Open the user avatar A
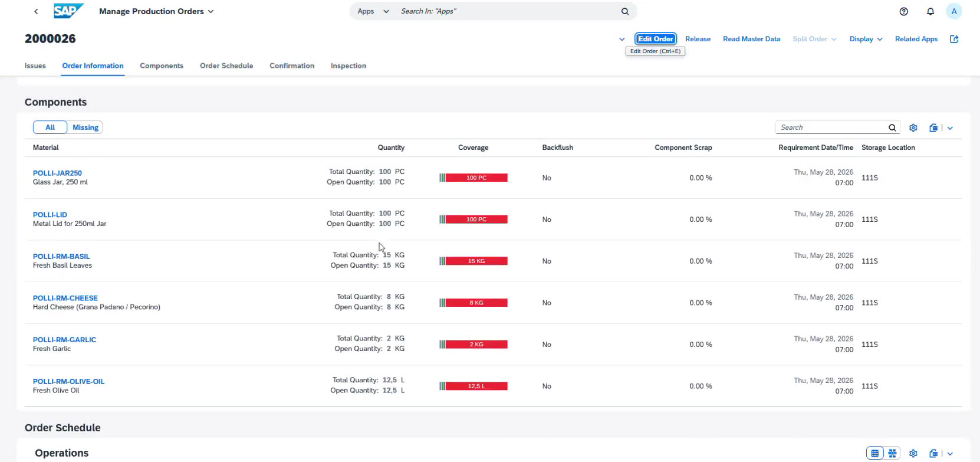Image resolution: width=980 pixels, height=462 pixels. point(954,11)
